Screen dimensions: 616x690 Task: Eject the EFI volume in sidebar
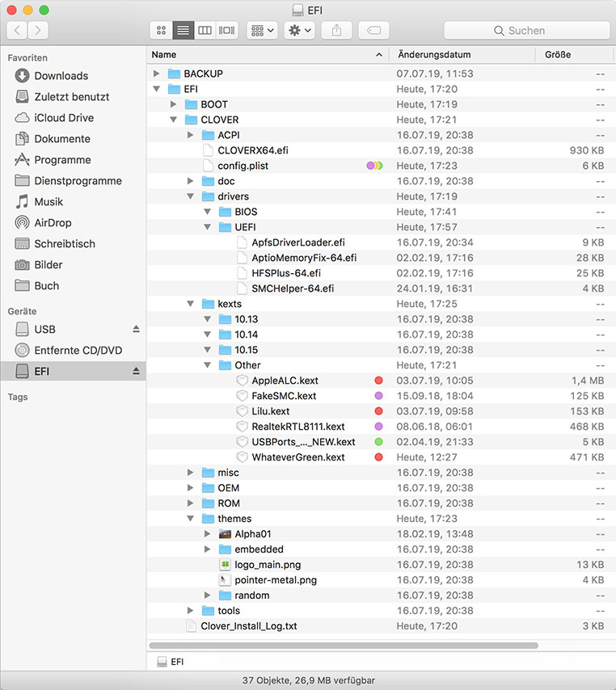pyautogui.click(x=136, y=372)
